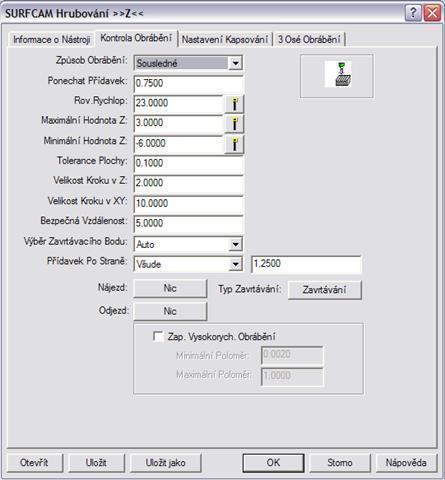Switch to Informace o Nástroji tab

(x=51, y=39)
